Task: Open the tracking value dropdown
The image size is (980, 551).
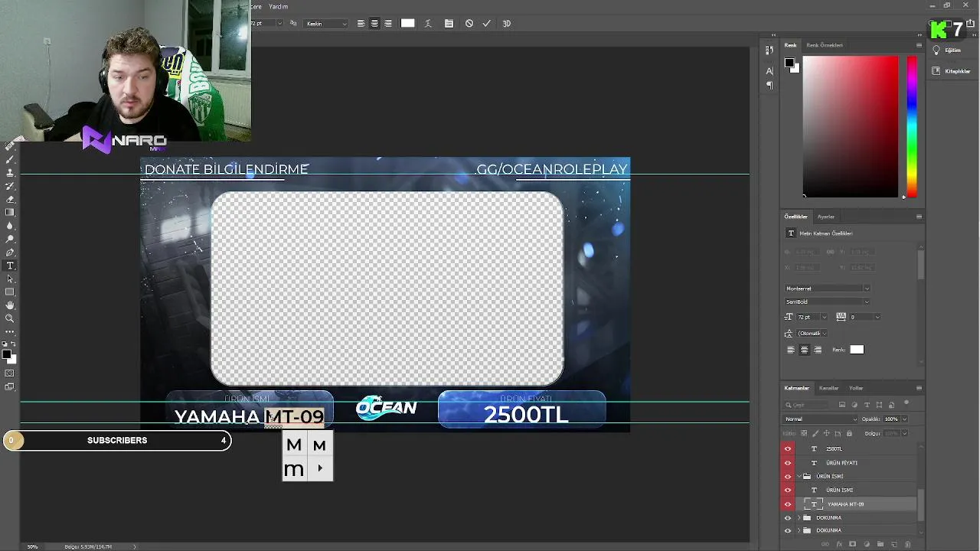Action: [877, 317]
